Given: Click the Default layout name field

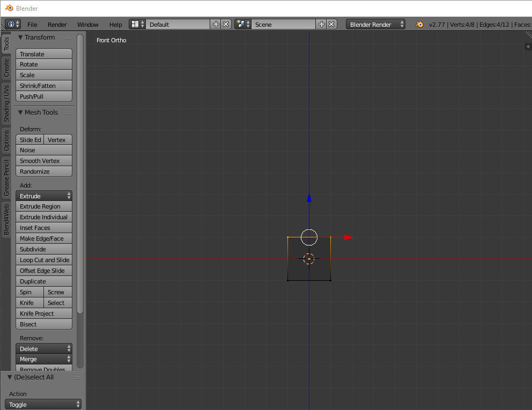Looking at the screenshot, I should click(x=178, y=25).
